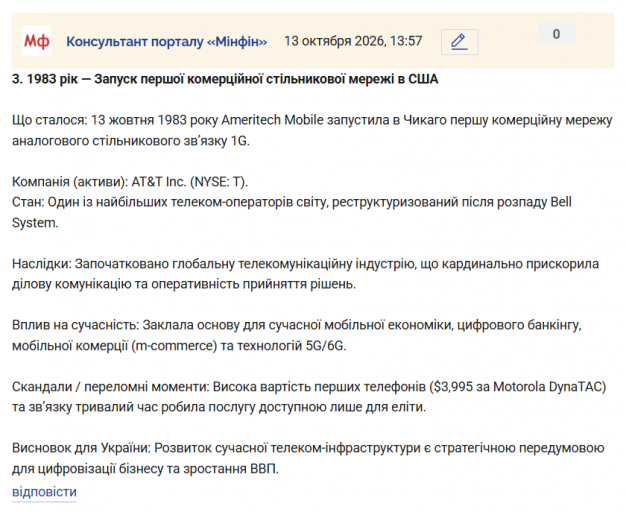This screenshot has width=626, height=512.
Task: Click the paragraph starting Висновок для України
Action: (x=308, y=458)
